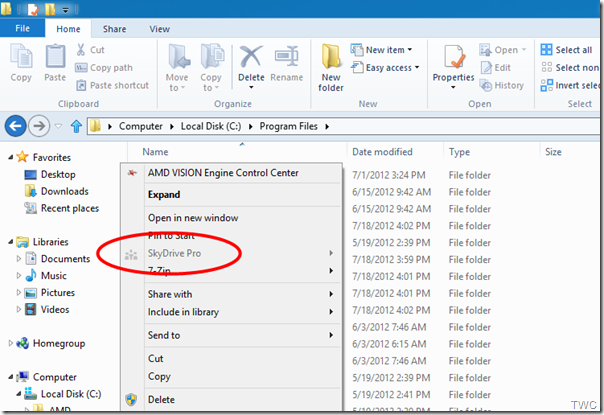This screenshot has width=604, height=415.
Task: Open Desktop in Favorites
Action: point(50,175)
